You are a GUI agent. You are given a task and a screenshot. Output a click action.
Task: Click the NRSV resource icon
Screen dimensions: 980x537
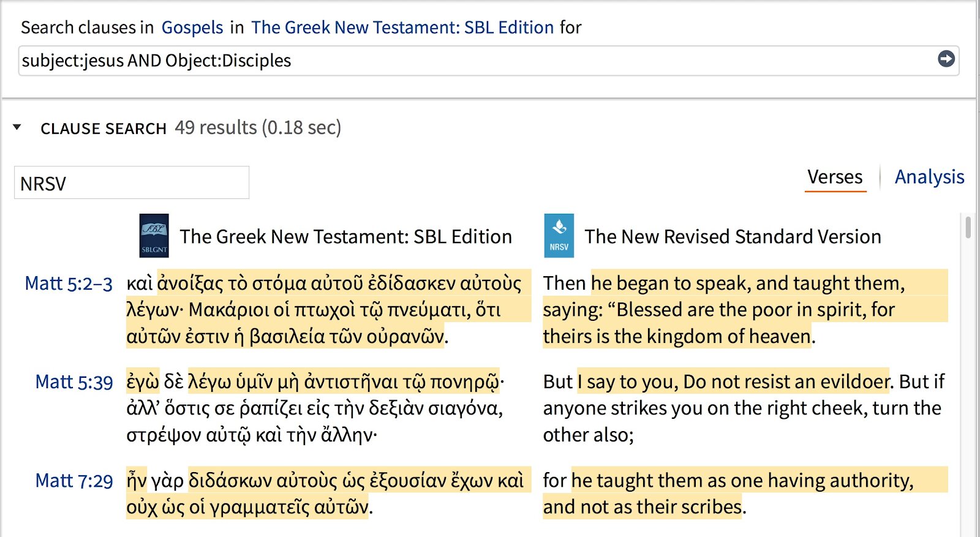click(x=559, y=236)
